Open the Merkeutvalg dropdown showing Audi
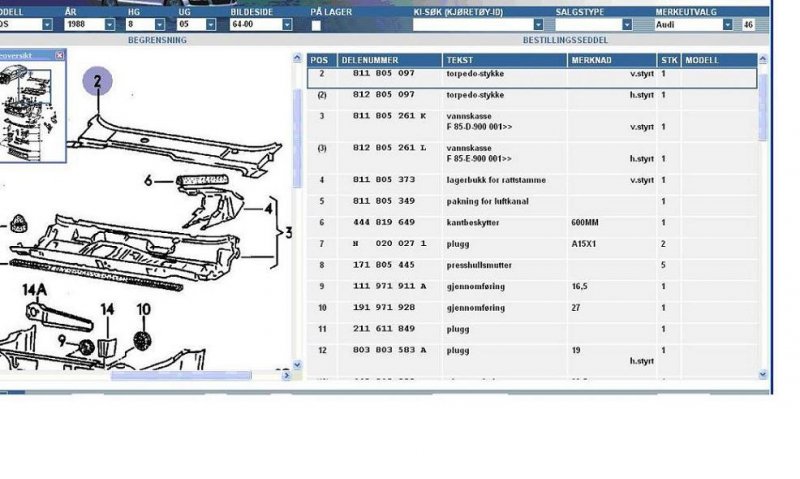 coord(727,24)
